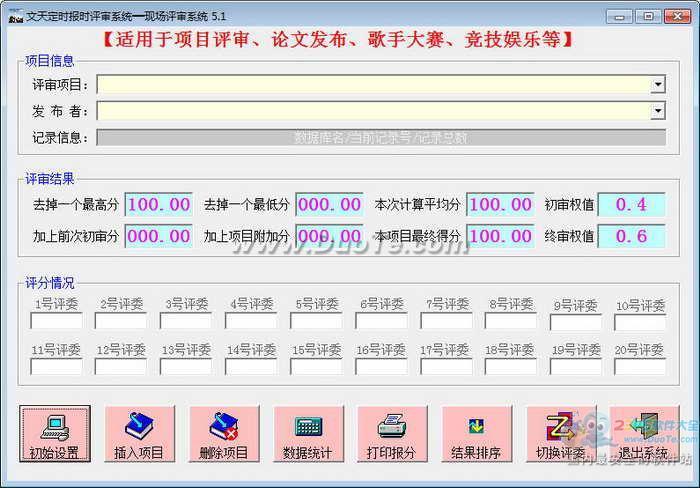Select the 去掉一个最低分 value field

[x=329, y=204]
